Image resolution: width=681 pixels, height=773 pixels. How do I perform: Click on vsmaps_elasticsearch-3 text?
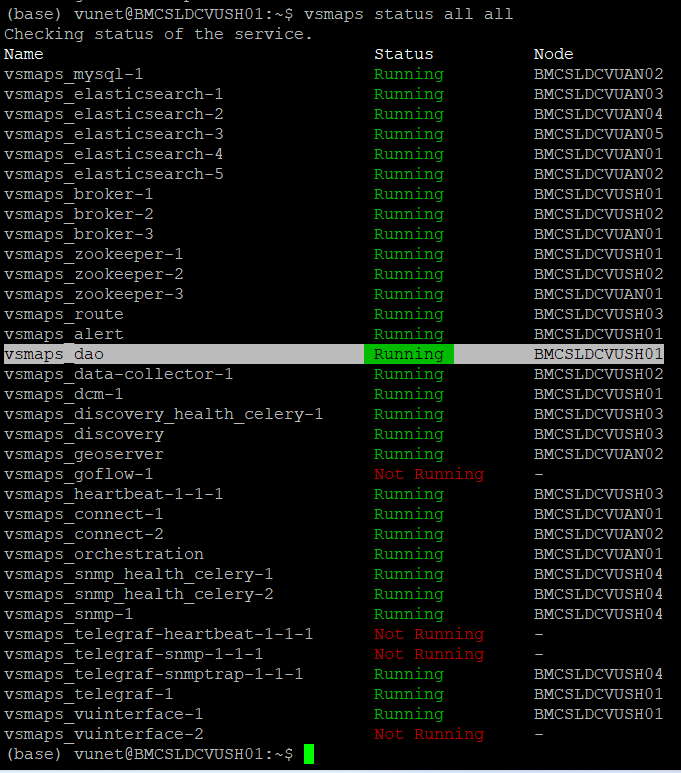113,134
